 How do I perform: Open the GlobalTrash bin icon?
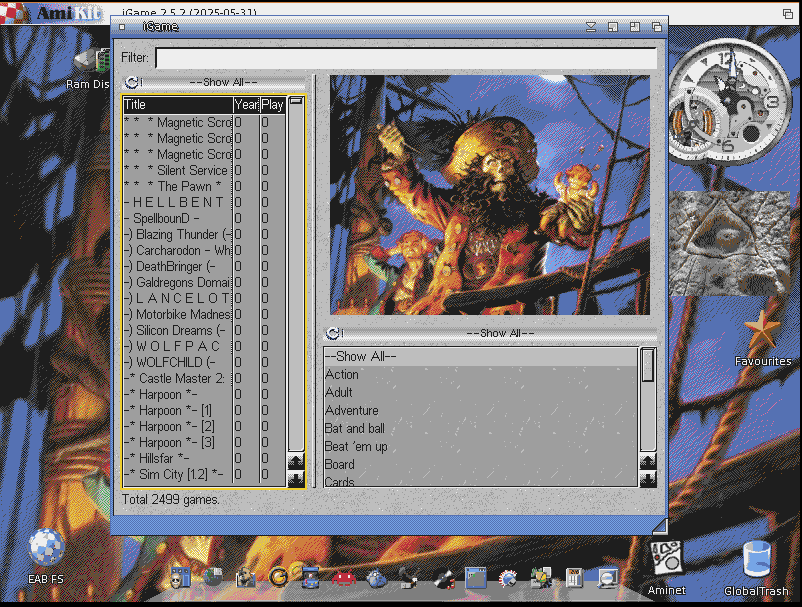click(x=756, y=561)
